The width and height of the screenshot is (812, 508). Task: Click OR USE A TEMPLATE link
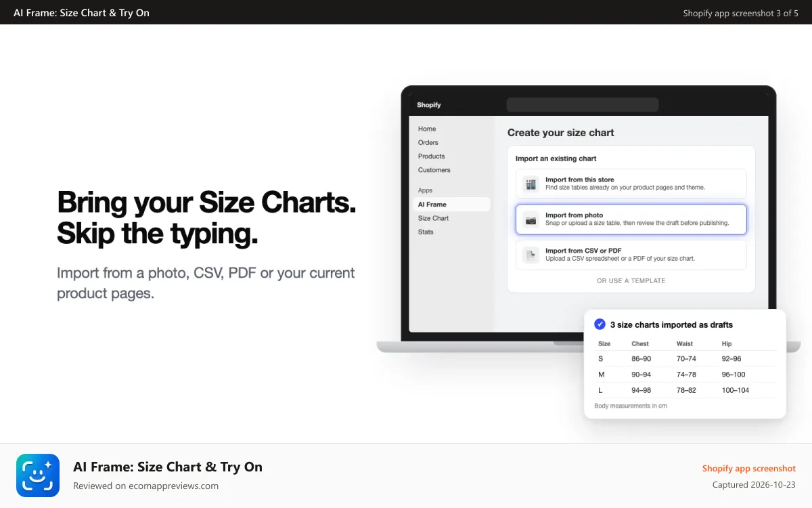tap(631, 280)
